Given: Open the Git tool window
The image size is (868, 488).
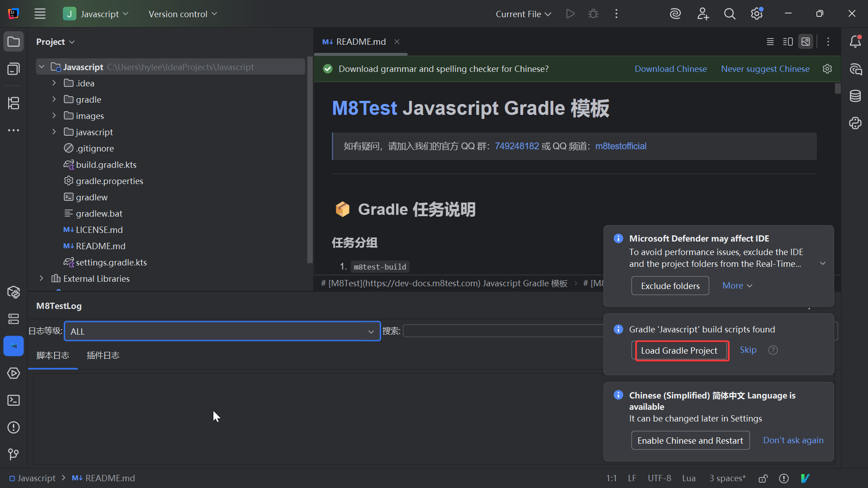Looking at the screenshot, I should point(14,454).
